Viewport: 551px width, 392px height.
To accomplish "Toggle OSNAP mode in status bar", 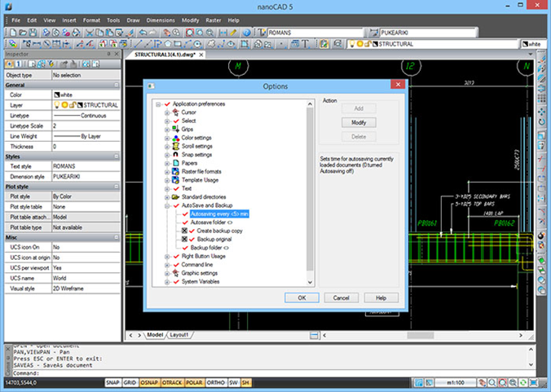I will [x=148, y=383].
